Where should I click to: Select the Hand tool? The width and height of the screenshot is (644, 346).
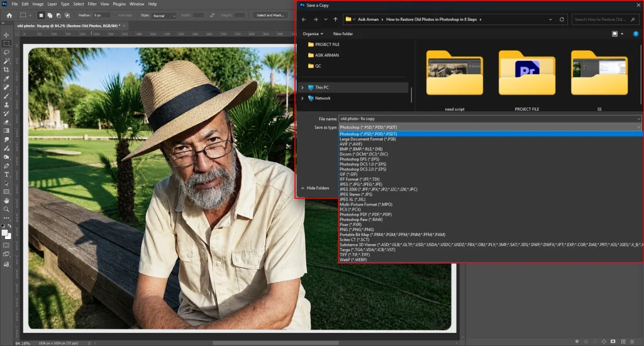click(6, 201)
